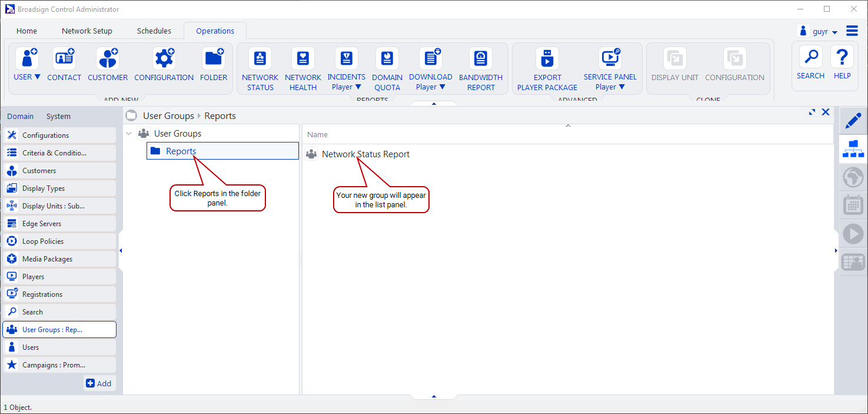Open the Edge Servers resource
The height and width of the screenshot is (414, 868).
(x=59, y=224)
